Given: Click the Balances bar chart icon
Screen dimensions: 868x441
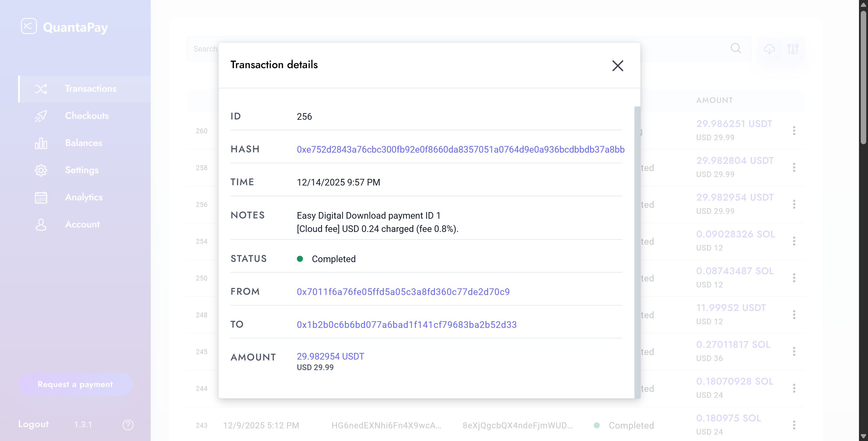Looking at the screenshot, I should (41, 143).
